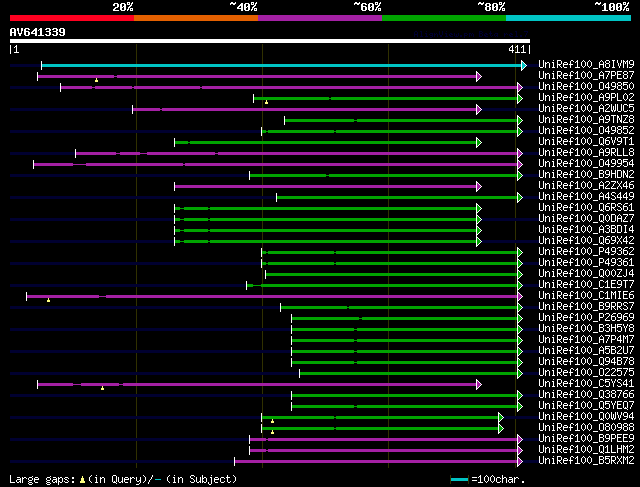
Task: Click the cyan ~100% identity color band
Action: click(x=569, y=18)
